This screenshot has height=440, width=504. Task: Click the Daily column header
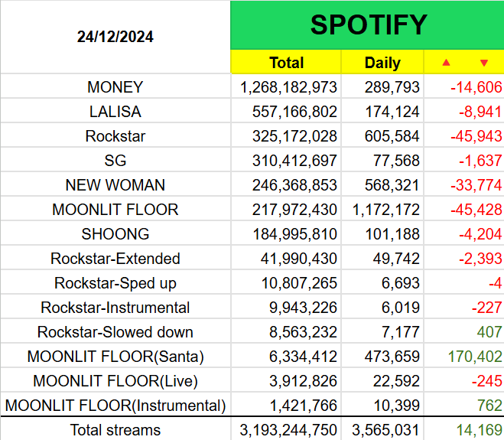click(382, 62)
